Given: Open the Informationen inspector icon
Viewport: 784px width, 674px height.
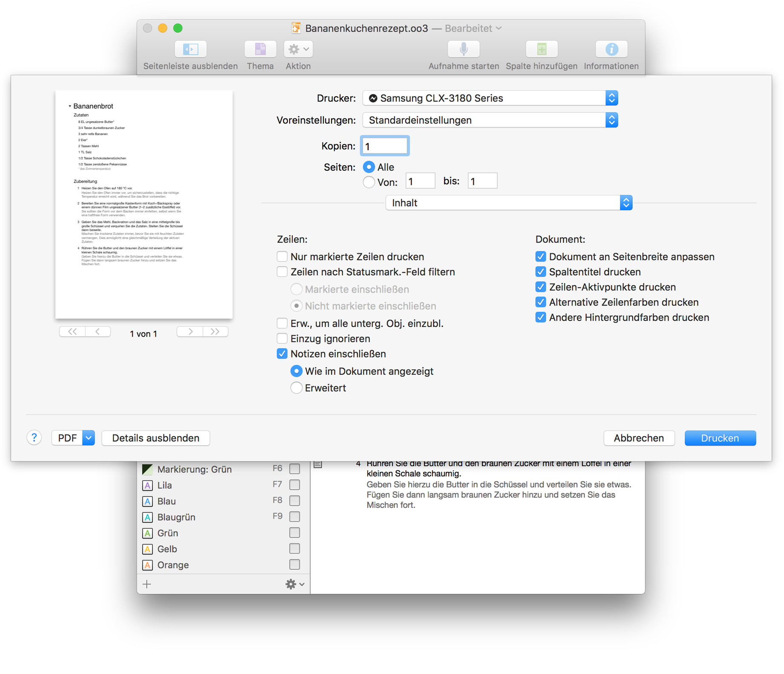Looking at the screenshot, I should [611, 49].
